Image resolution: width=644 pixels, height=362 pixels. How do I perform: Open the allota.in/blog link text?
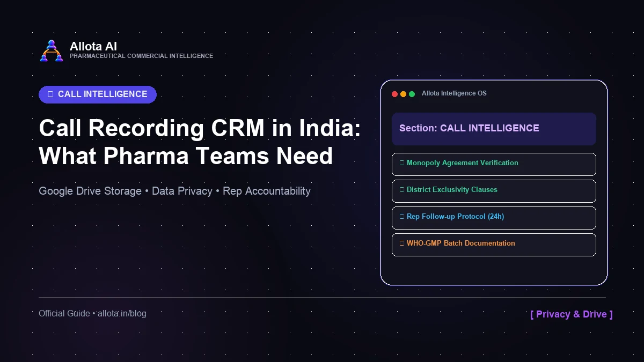coord(122,313)
